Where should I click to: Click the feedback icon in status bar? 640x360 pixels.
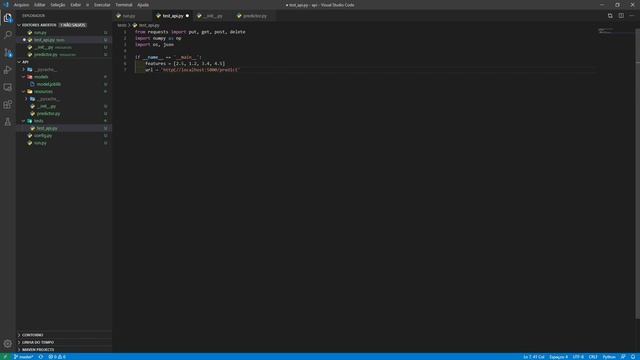click(x=623, y=357)
